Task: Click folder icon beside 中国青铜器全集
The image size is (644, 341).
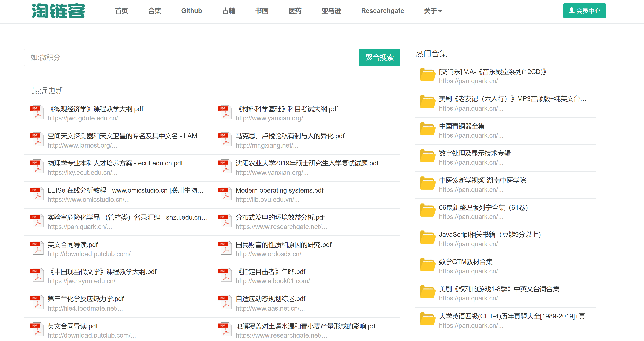Action: (x=427, y=129)
